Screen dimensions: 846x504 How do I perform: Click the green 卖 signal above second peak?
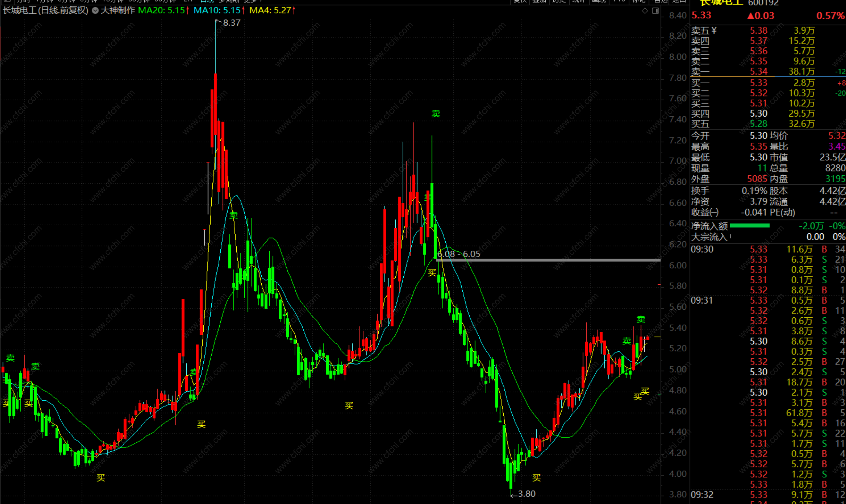(436, 114)
